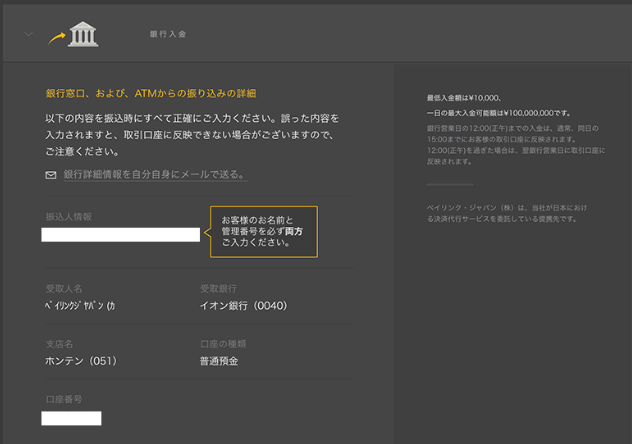Click the 振込人情報 label
The width and height of the screenshot is (632, 444).
(69, 217)
